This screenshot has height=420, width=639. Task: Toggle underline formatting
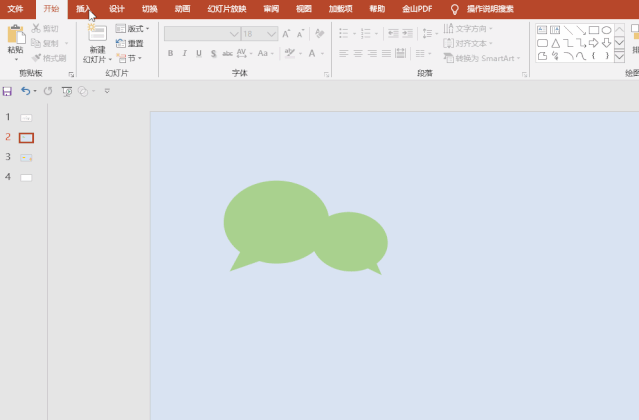tap(199, 53)
